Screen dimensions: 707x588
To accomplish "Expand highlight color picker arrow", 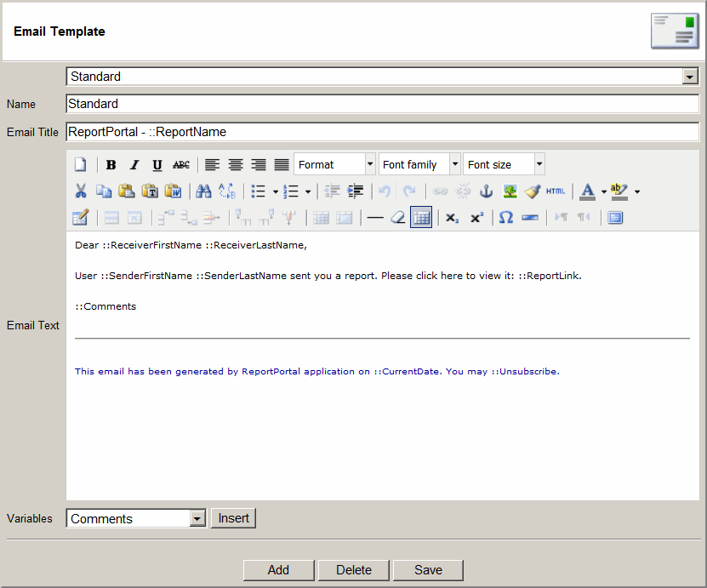I will tap(636, 191).
